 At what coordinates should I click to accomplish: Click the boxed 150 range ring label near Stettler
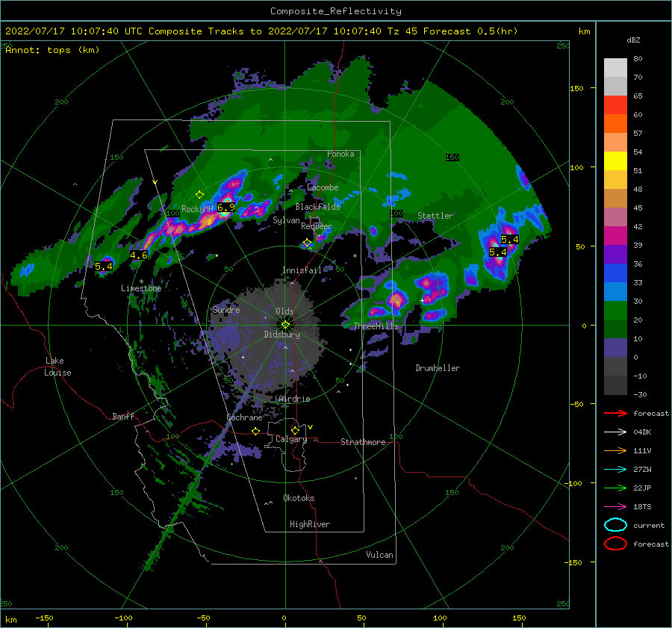pos(452,158)
